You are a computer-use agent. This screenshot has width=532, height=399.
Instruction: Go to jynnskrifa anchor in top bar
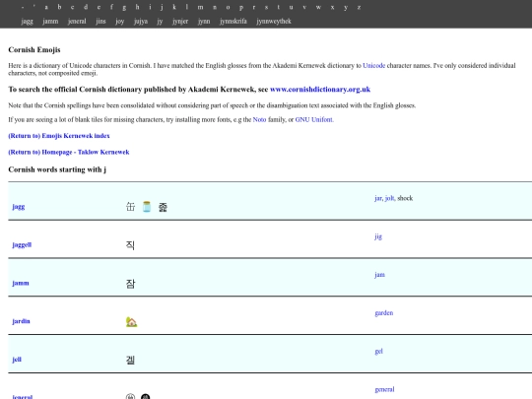(x=233, y=22)
